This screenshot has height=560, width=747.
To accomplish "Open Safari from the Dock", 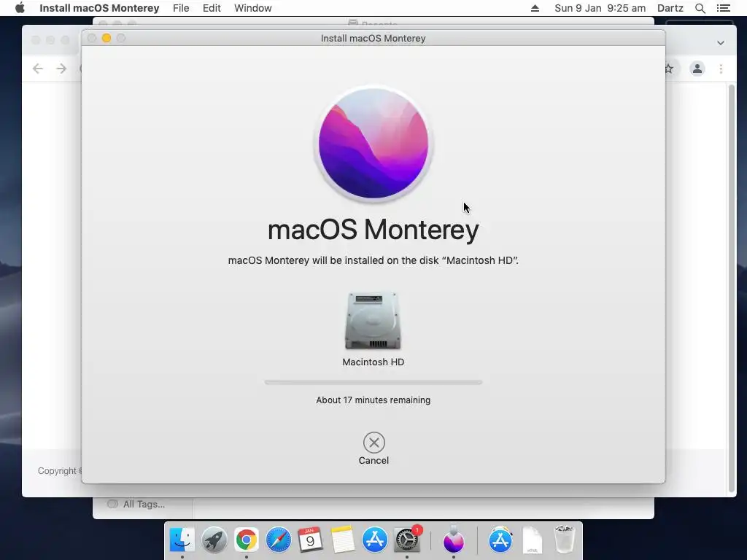I will (x=278, y=540).
